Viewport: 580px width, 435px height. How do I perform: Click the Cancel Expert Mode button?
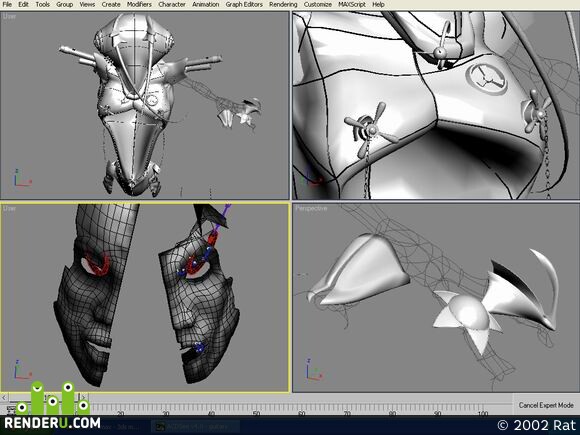[546, 405]
